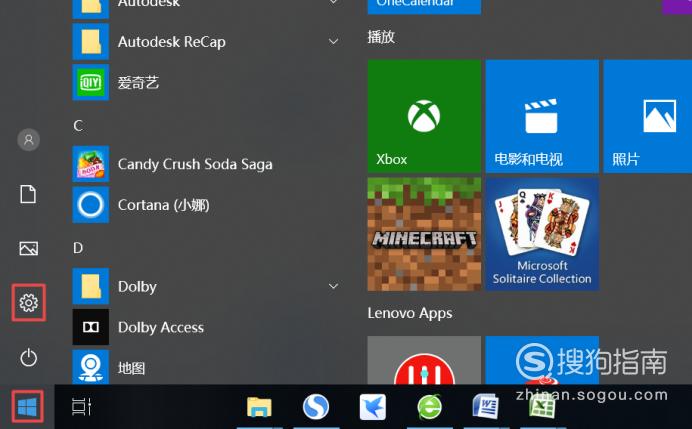The width and height of the screenshot is (692, 429).
Task: Select the 地图 app label
Action: coord(132,368)
